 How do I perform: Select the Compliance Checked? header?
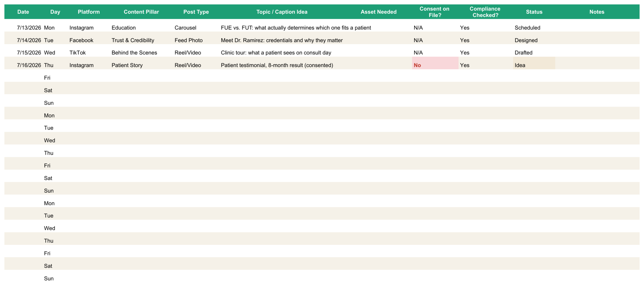pos(485,12)
